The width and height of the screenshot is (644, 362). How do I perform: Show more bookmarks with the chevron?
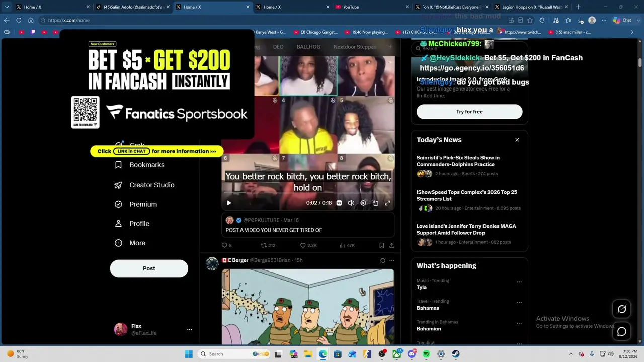[x=632, y=32]
